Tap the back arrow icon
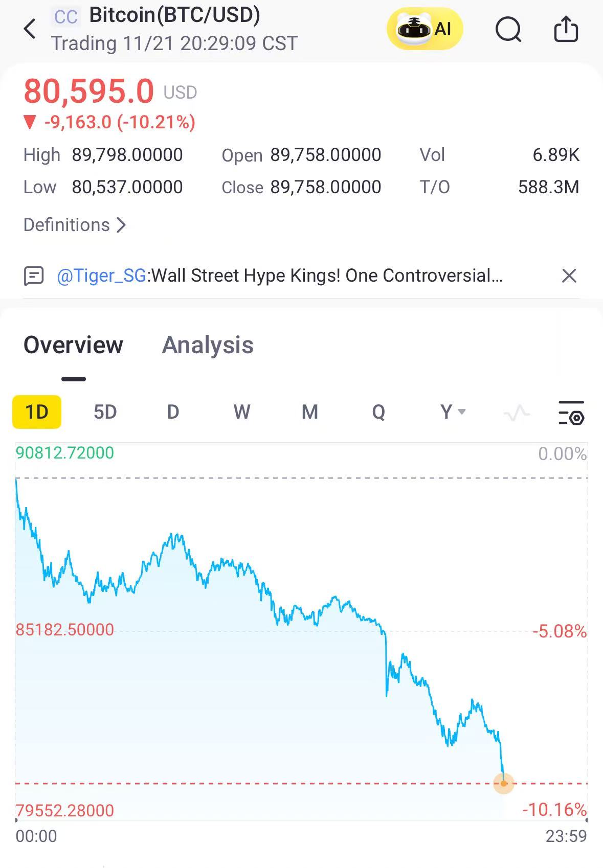The image size is (603, 868). (30, 29)
